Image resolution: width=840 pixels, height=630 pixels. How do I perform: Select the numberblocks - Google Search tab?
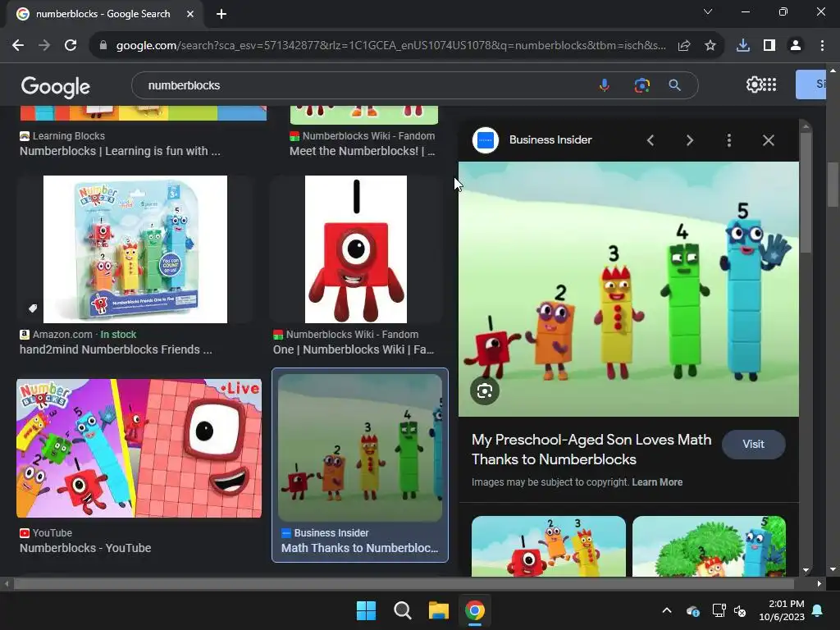[x=104, y=14]
